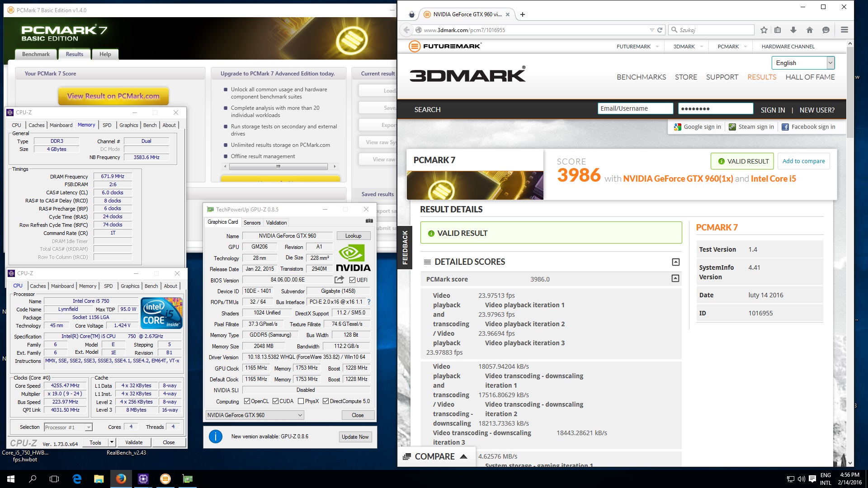This screenshot has height=488, width=868.
Task: Click the PCMark upgrade panel horizontal scrollbar
Action: (278, 166)
